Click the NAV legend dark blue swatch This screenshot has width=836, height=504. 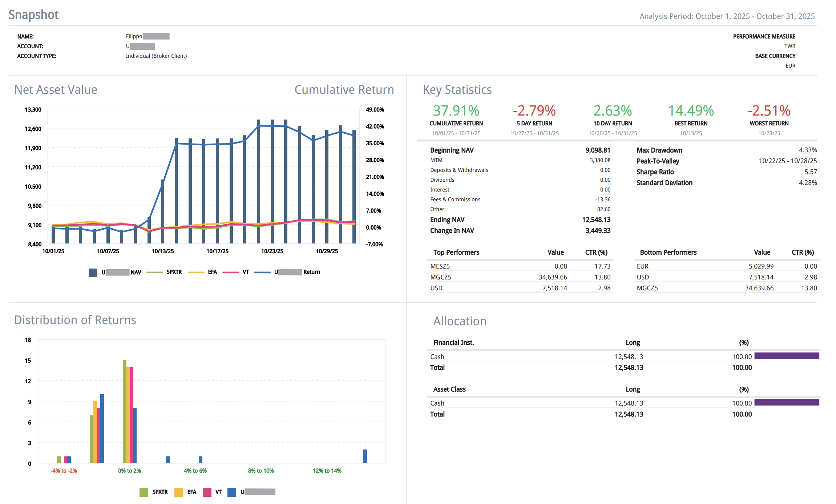click(93, 273)
